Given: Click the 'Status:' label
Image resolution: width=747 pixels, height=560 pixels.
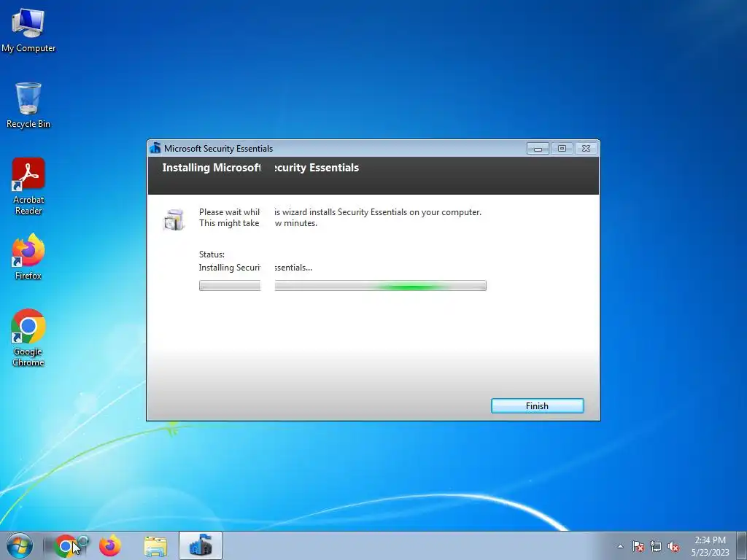Looking at the screenshot, I should tap(212, 254).
